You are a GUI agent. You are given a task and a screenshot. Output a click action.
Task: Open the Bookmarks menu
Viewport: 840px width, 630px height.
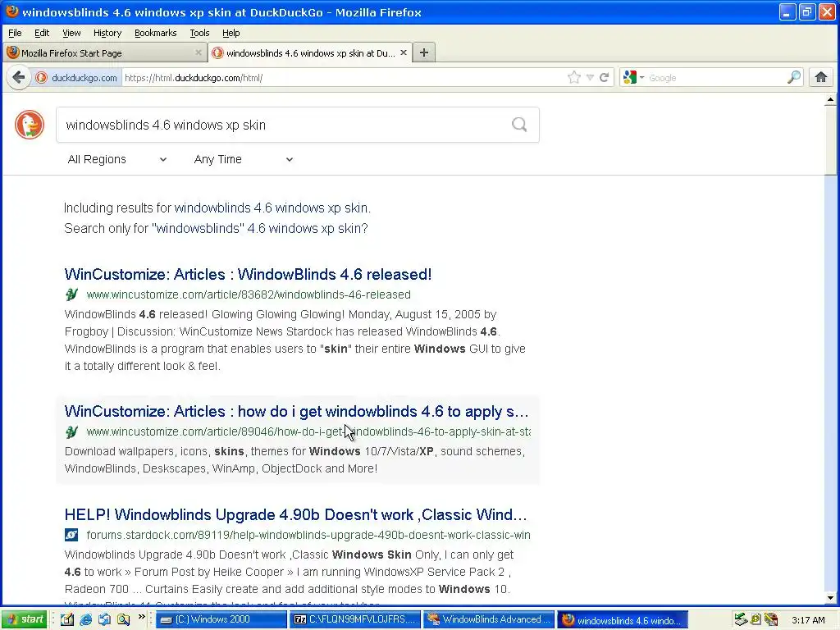(x=155, y=33)
